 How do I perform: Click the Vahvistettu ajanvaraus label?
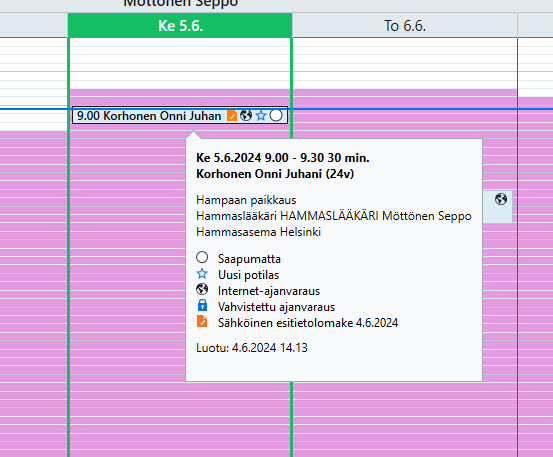click(276, 307)
